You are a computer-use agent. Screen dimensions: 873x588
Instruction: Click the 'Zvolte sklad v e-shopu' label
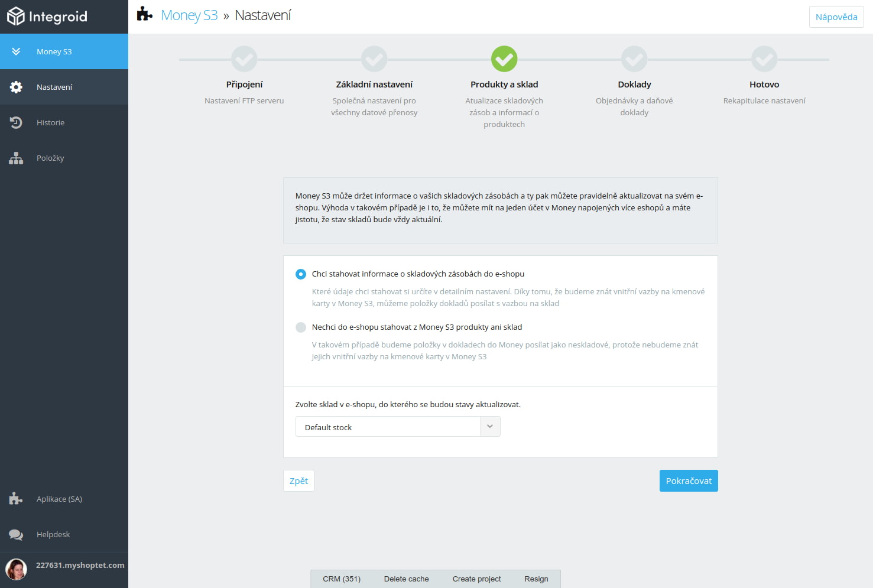pyautogui.click(x=408, y=405)
